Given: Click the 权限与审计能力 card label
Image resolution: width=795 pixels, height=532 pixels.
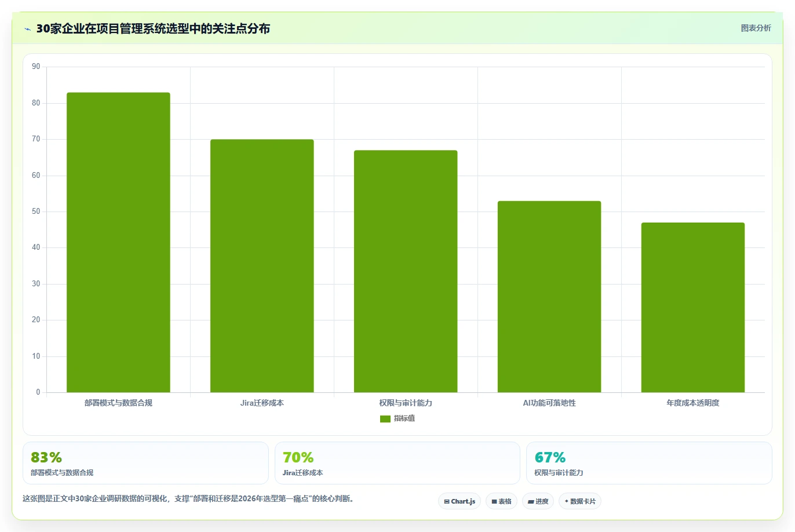Looking at the screenshot, I should point(559,473).
